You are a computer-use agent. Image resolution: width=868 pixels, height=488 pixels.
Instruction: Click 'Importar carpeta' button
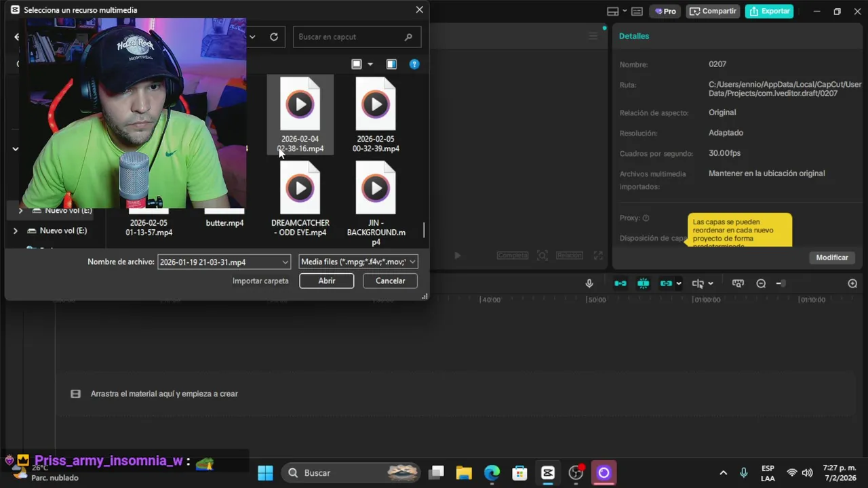click(x=260, y=281)
